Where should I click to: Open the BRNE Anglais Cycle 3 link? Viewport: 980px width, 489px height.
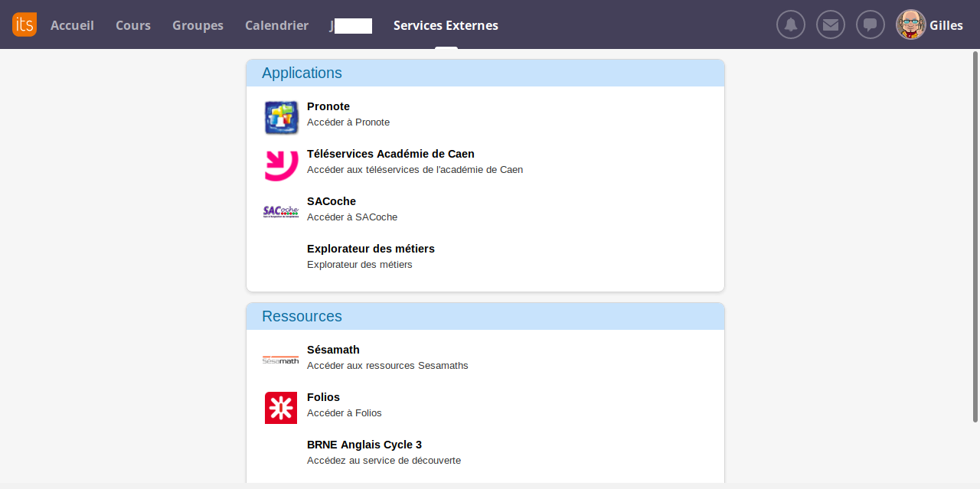point(364,445)
